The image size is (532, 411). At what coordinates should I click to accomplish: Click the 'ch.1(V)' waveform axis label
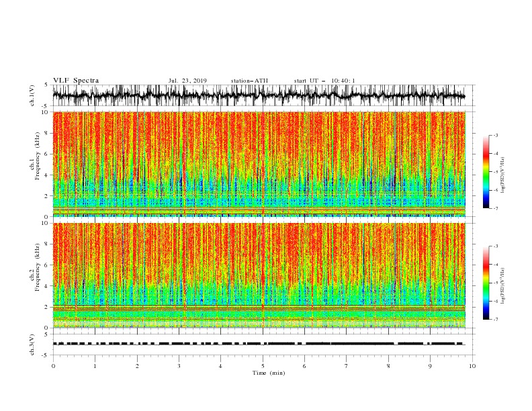[32, 95]
